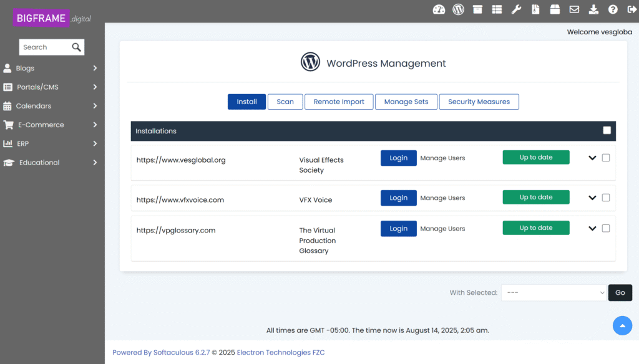
Task: Click the Educational graduation cap icon
Action: pos(9,163)
